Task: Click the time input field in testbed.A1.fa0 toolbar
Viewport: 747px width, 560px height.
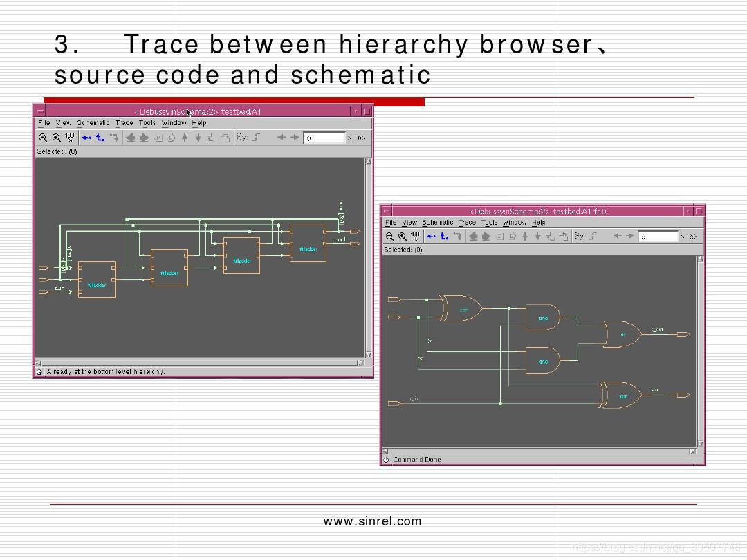Action: 658,236
